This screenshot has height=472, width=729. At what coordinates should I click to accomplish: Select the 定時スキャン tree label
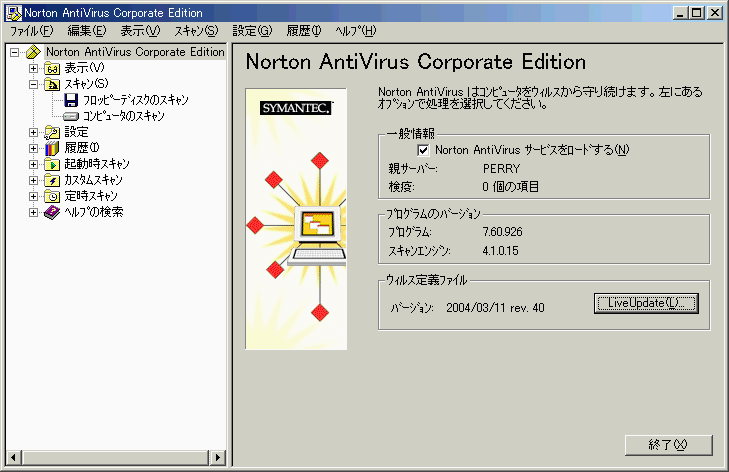tap(91, 196)
